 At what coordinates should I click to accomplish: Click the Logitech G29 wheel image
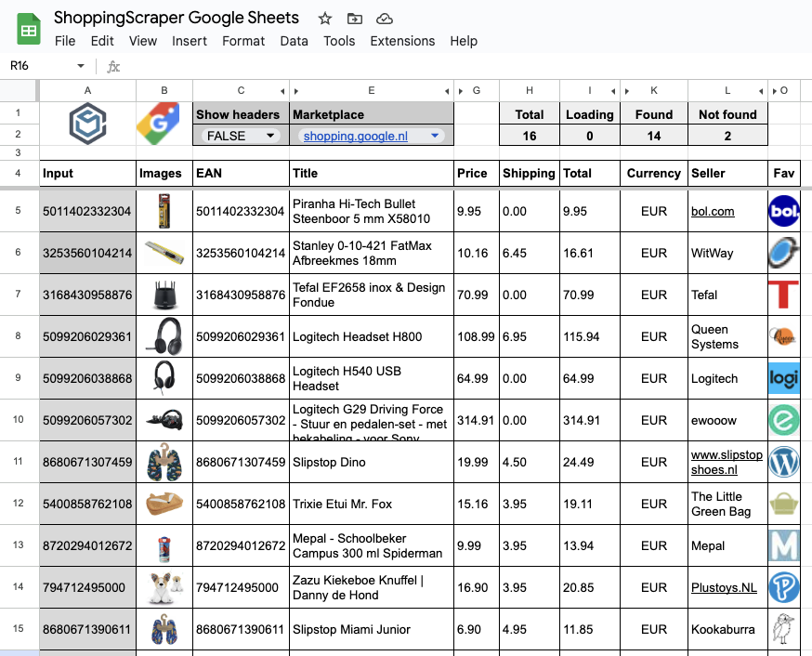164,419
